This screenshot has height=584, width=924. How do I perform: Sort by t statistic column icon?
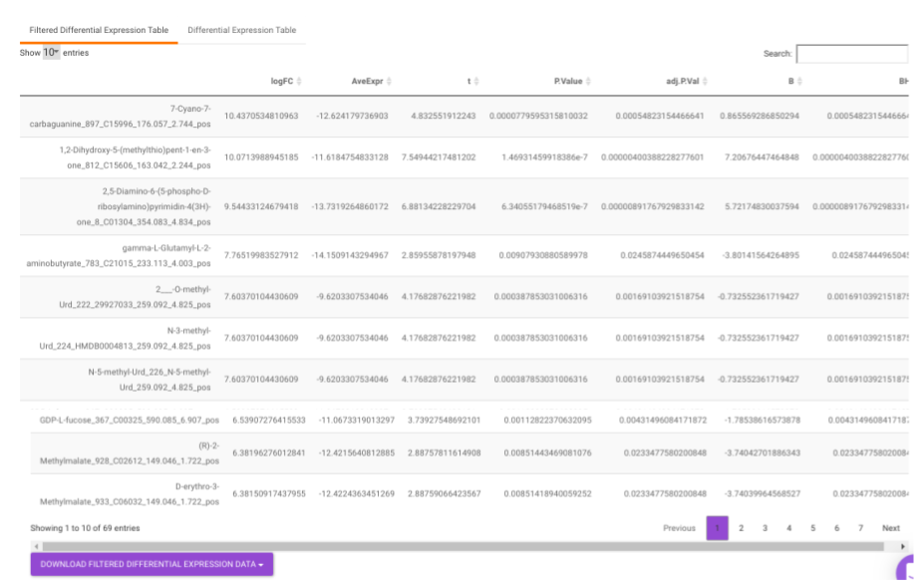(476, 82)
